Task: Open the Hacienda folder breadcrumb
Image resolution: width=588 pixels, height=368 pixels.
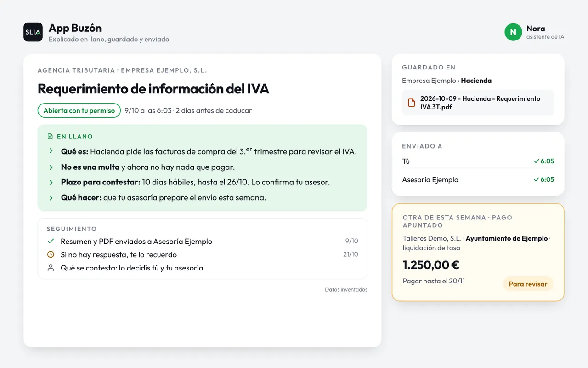Action: click(x=476, y=80)
